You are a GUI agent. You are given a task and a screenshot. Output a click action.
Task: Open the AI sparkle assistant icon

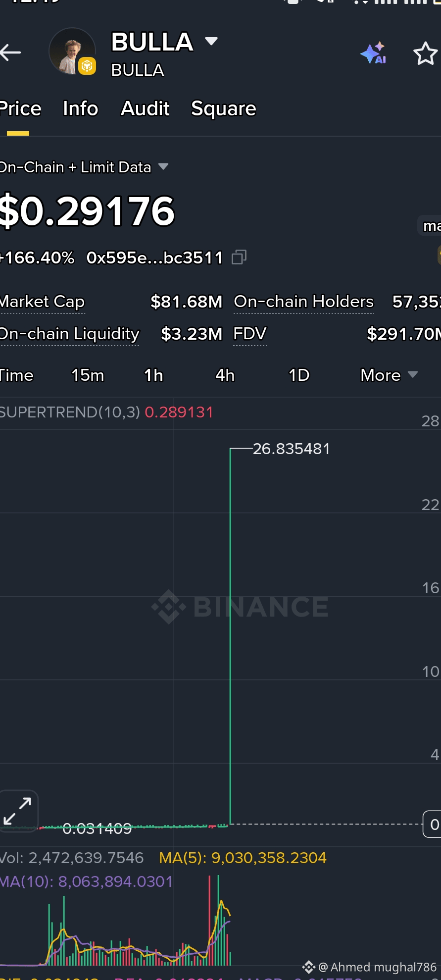coord(374,53)
